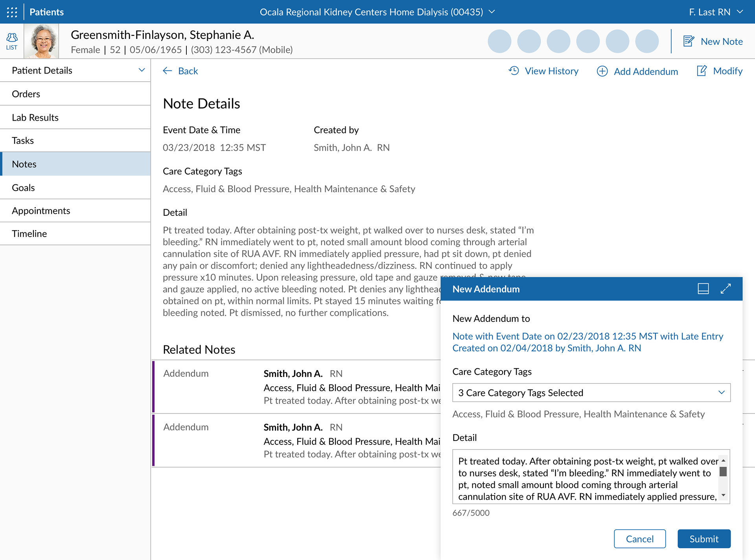Submit the new addendum
The height and width of the screenshot is (560, 755).
pos(704,539)
